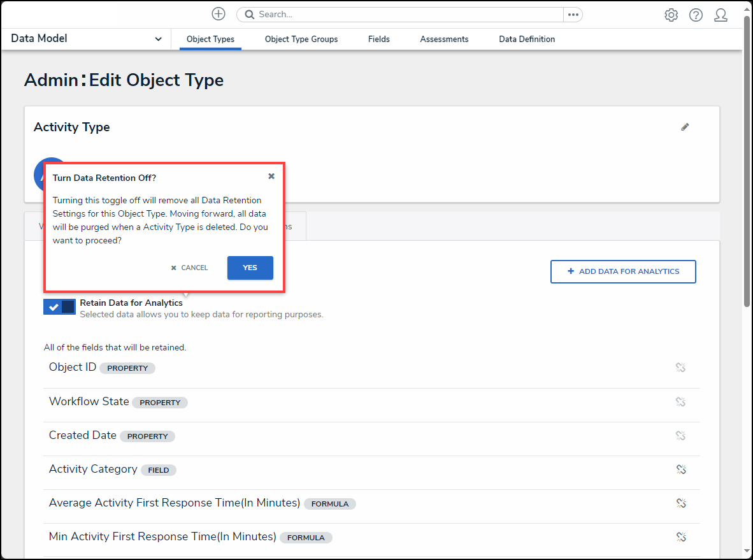Close the Turn Data Retention Off dialog

coord(271,176)
